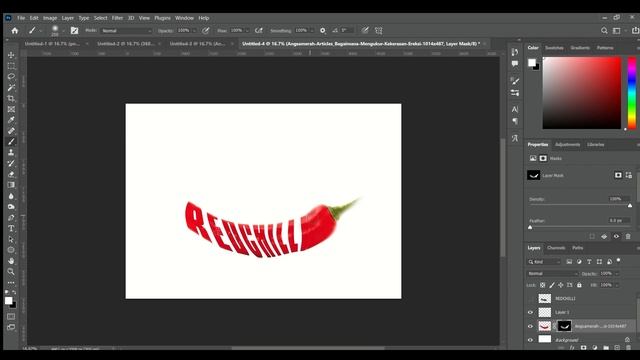Expand the Flow dropdown in options bar
Viewport: 640px width, 360px height.
(x=247, y=31)
